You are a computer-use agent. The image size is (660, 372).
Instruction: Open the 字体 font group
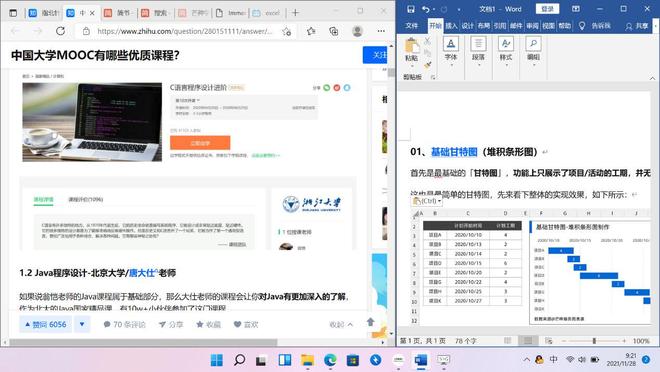click(451, 51)
